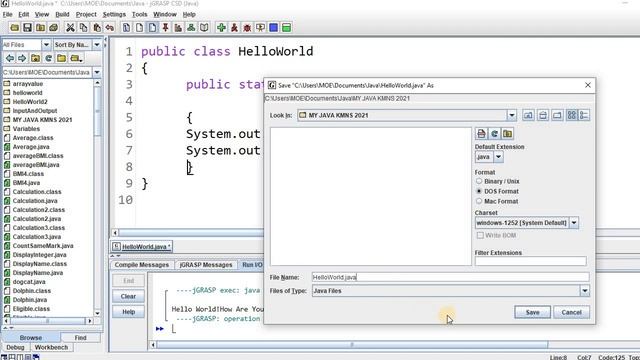The width and height of the screenshot is (640, 360).
Task: Click yellow folder icon beside dialog refresh
Action: (507, 134)
